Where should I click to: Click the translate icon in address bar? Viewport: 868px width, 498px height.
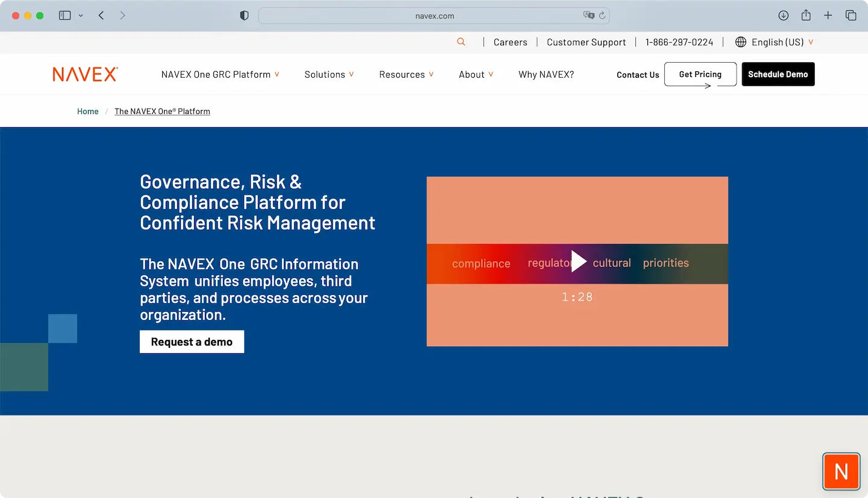pos(588,16)
